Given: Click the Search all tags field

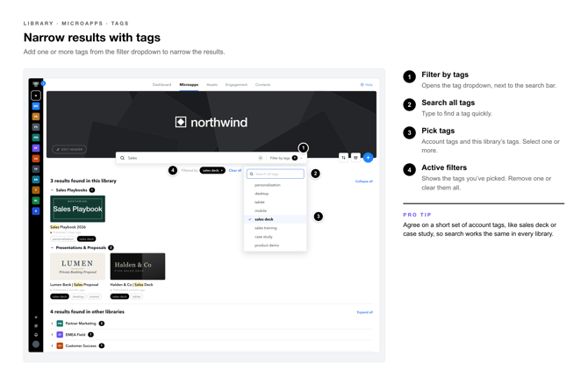Looking at the screenshot, I should [276, 174].
